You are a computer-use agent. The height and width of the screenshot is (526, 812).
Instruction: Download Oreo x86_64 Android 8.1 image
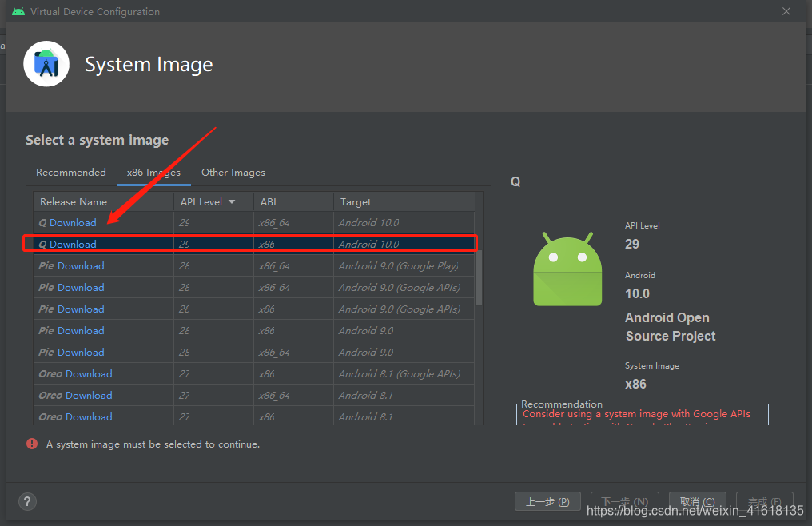(89, 396)
